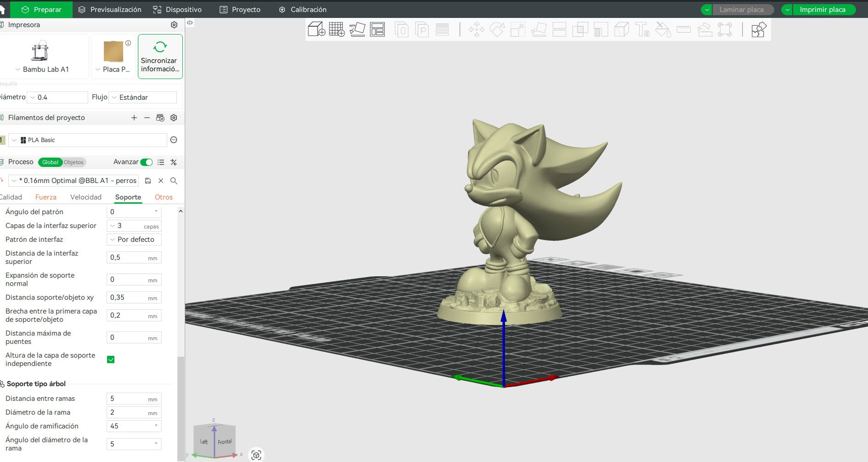Open the Patrón de interfaz dropdown
Viewport: 868px width, 462px height.
(134, 240)
